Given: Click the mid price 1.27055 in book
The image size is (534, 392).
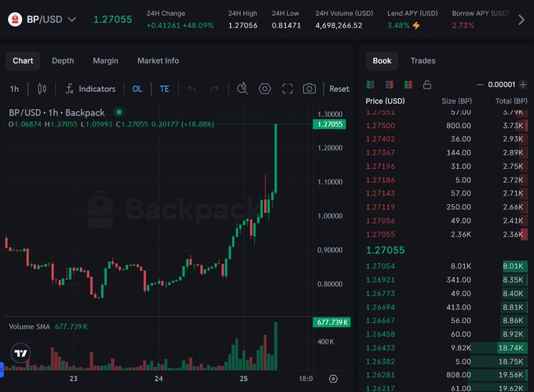Looking at the screenshot, I should pyautogui.click(x=385, y=251).
